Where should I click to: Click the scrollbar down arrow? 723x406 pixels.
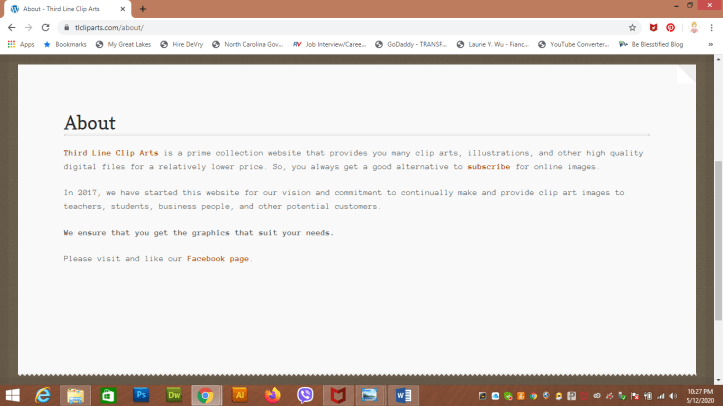718,381
